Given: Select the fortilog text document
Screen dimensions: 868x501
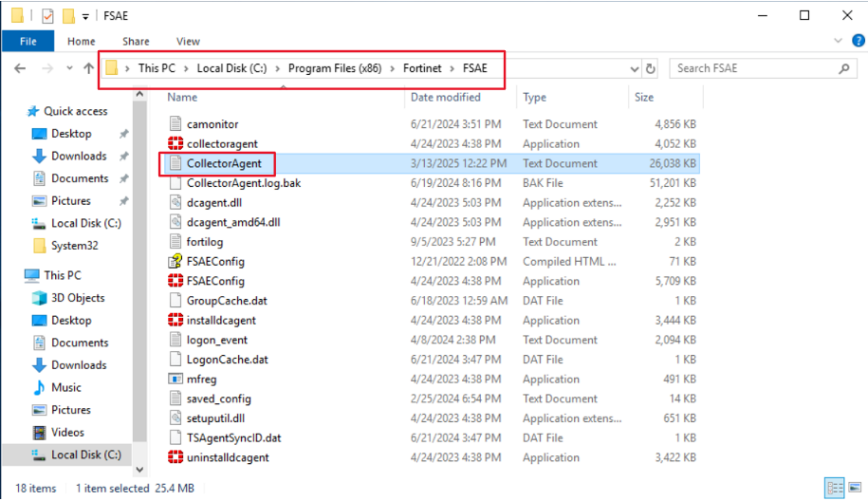Looking at the screenshot, I should tap(205, 242).
